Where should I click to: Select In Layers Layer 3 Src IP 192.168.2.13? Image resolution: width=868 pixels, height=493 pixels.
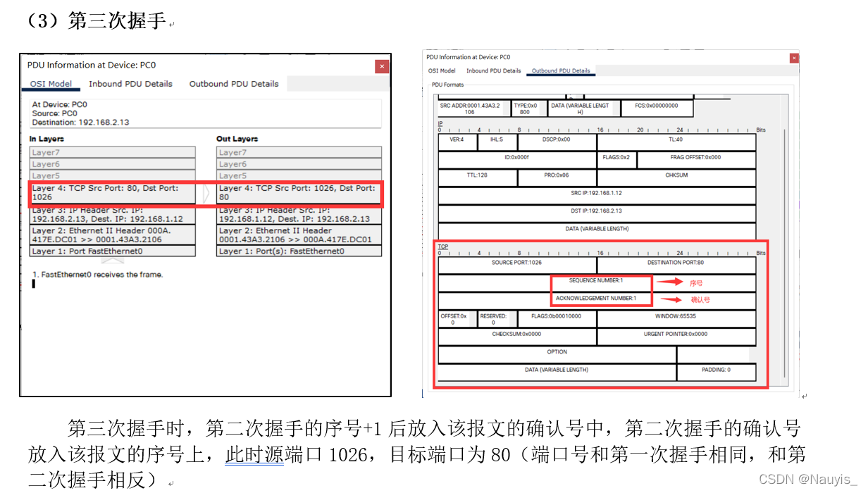coord(113,214)
